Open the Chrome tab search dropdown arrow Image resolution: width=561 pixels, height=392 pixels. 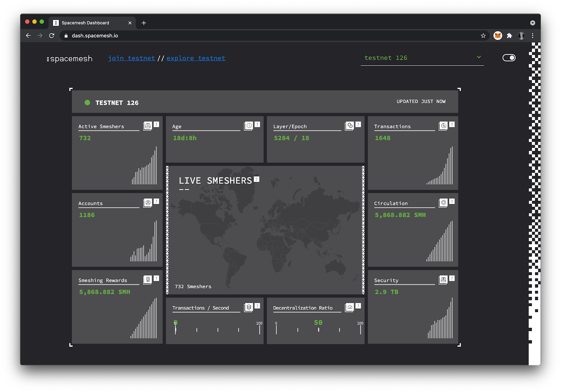533,23
